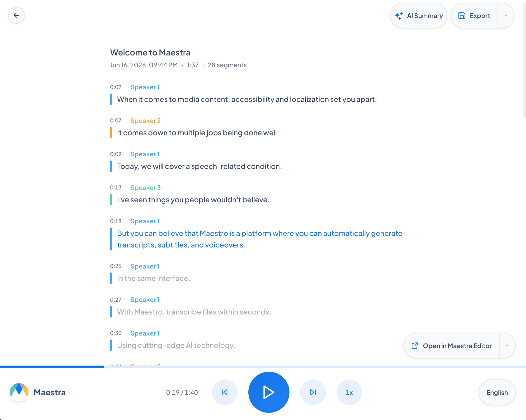The height and width of the screenshot is (420, 526).
Task: Click the 0:18 timestamp
Action: click(116, 221)
